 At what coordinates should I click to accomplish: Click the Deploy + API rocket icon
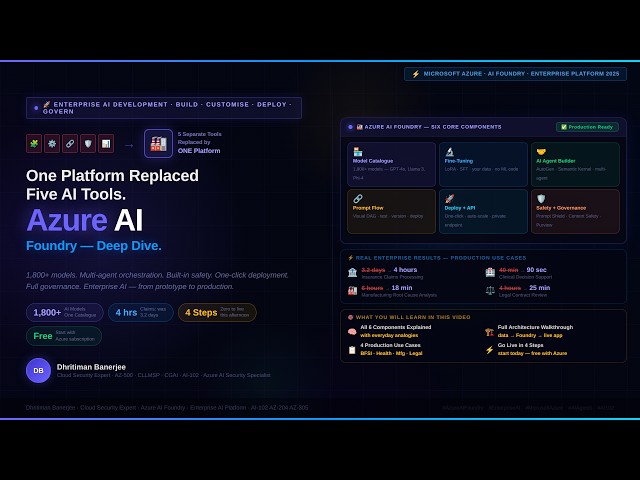pyautogui.click(x=449, y=199)
